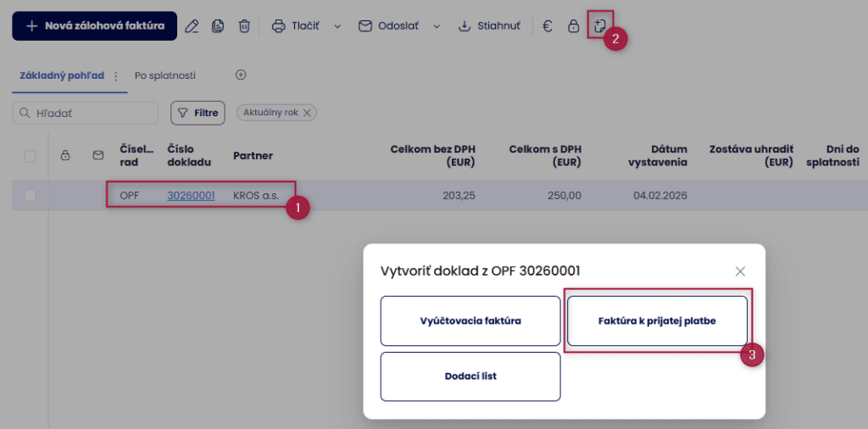
Task: Add a new view with plus icon
Action: 241,75
